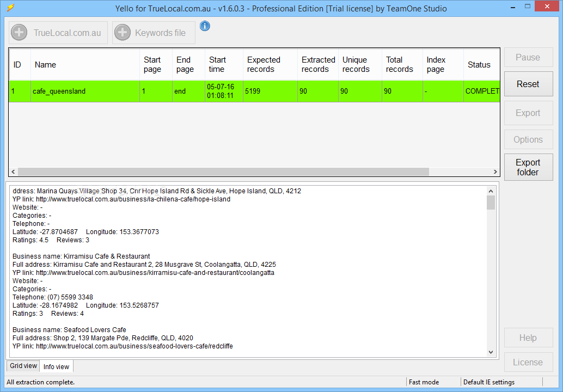Click the info log scroll up arrow

point(491,191)
